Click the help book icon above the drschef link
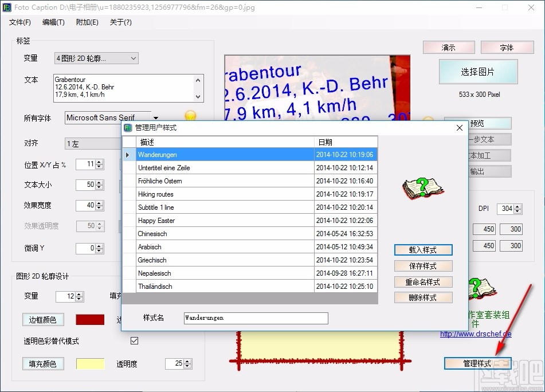The height and width of the screenshot is (392, 545). click(x=483, y=288)
